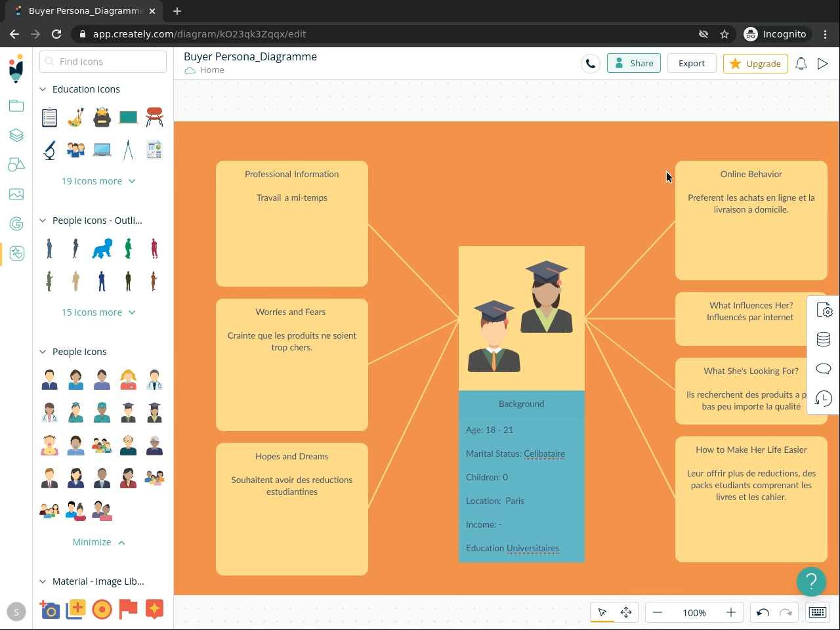Image resolution: width=840 pixels, height=630 pixels.
Task: Open a new browser tab
Action: [x=177, y=11]
